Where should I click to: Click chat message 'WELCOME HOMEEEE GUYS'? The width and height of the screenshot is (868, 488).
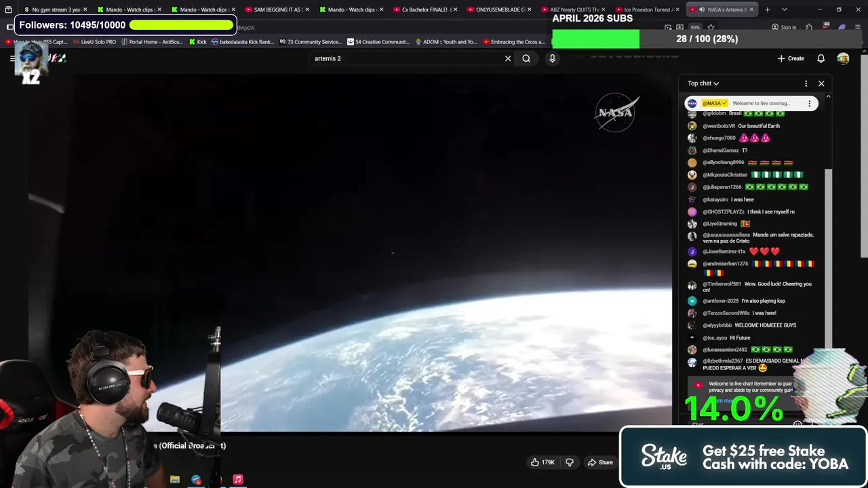coord(766,325)
